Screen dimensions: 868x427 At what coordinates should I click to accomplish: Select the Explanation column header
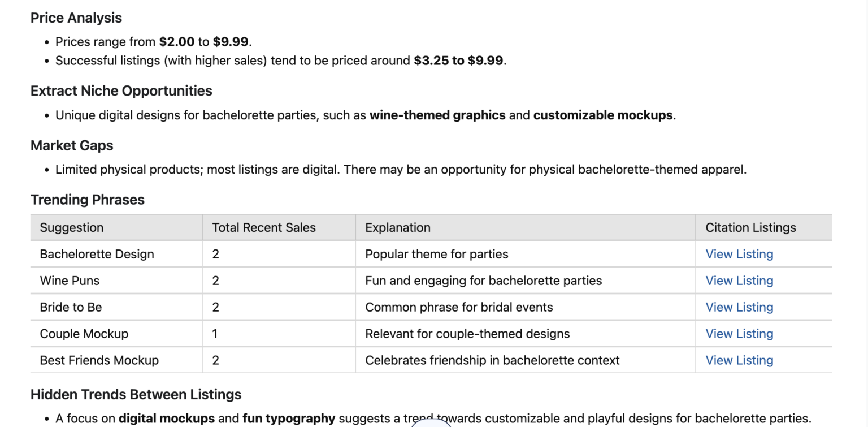[398, 228]
